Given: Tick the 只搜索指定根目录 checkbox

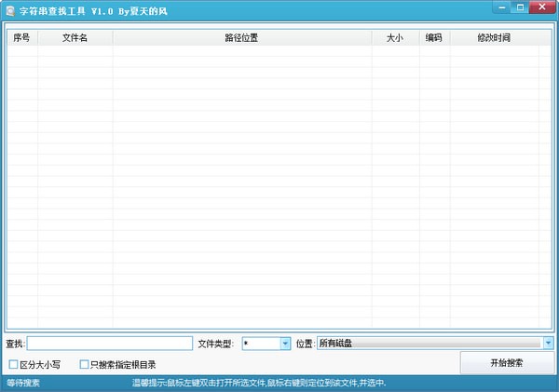Looking at the screenshot, I should pos(84,364).
